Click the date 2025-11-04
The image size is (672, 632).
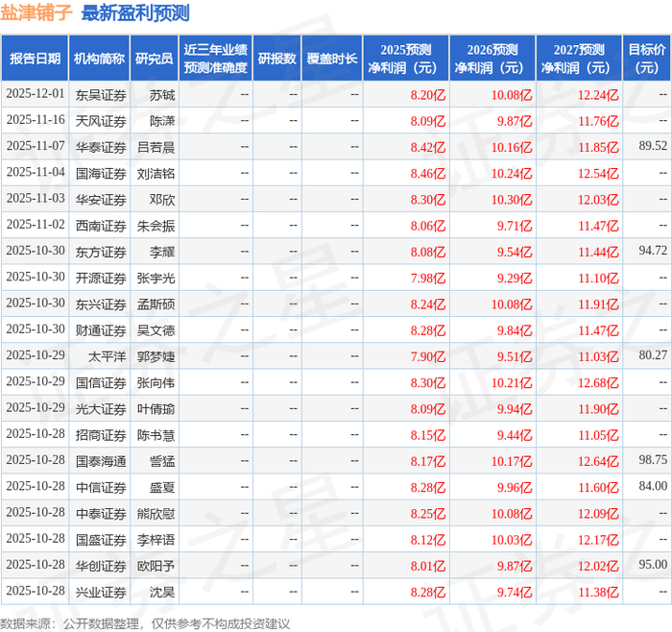click(x=36, y=172)
